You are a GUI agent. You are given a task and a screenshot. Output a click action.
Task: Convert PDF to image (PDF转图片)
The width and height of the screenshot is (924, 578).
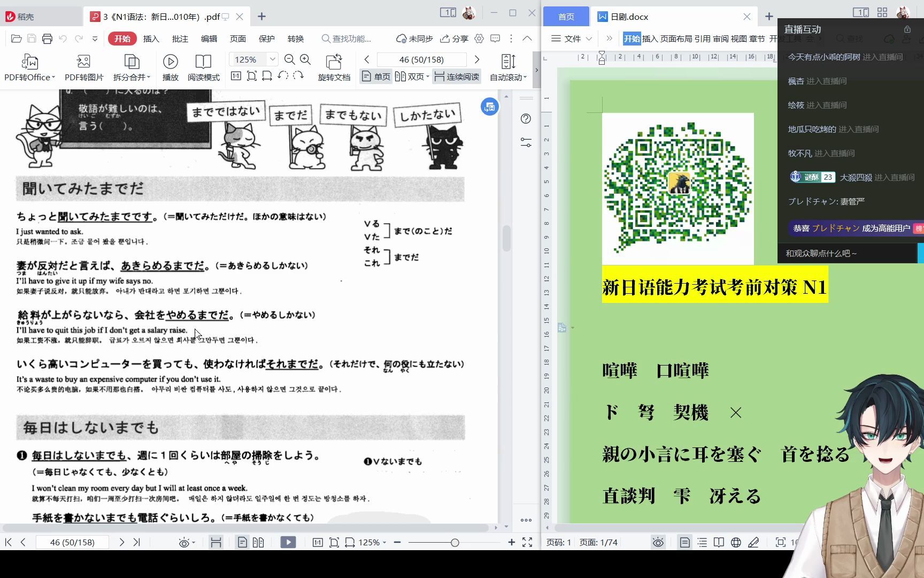84,68
